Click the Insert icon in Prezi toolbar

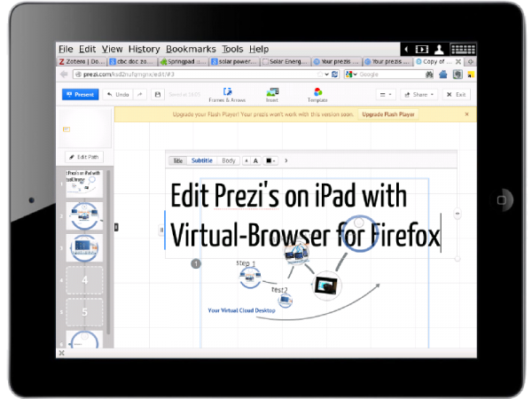(273, 93)
